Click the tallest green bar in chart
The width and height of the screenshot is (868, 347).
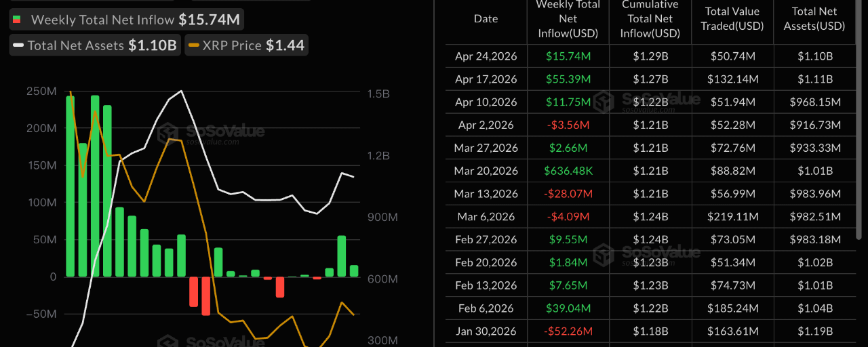tap(95, 186)
